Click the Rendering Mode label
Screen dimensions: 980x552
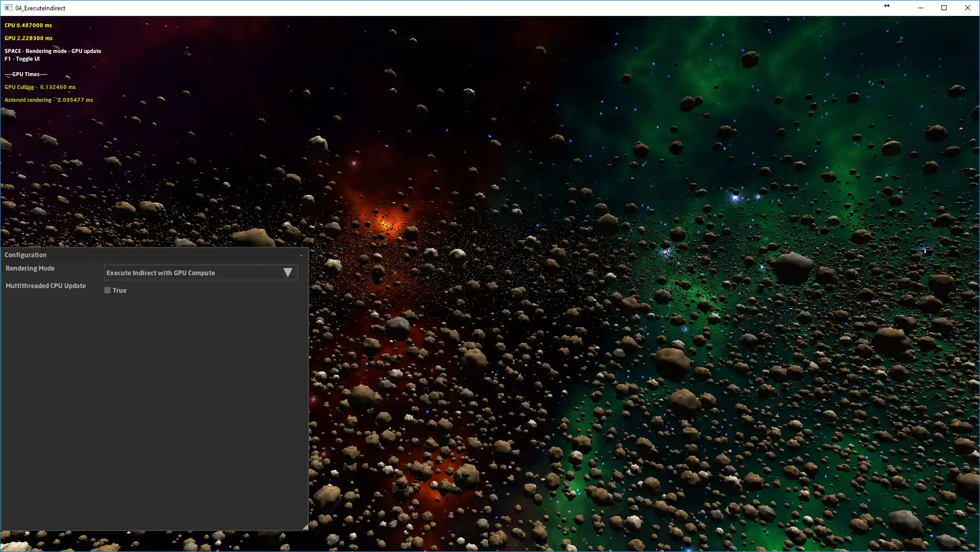click(x=30, y=269)
